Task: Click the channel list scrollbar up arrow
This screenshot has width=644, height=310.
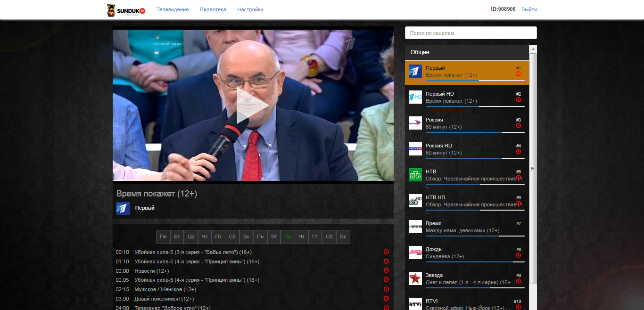Action: coord(533,49)
